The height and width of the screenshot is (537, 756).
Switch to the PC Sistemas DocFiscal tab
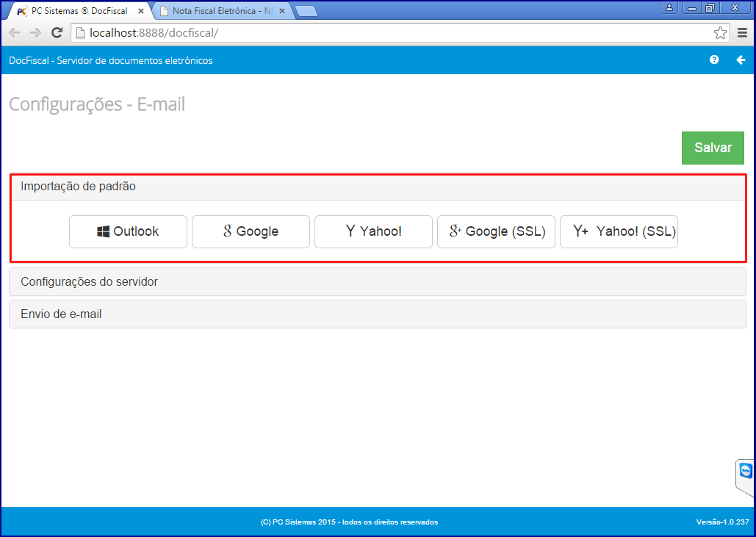[79, 10]
